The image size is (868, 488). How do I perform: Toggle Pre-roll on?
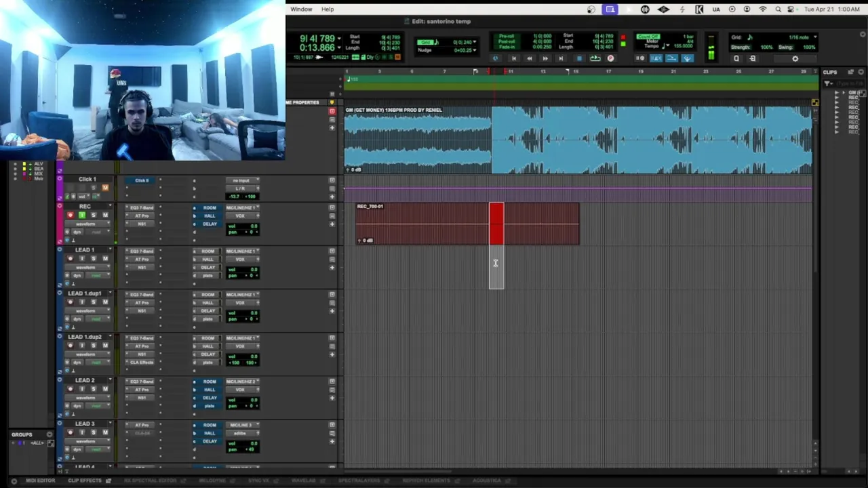[x=506, y=37]
